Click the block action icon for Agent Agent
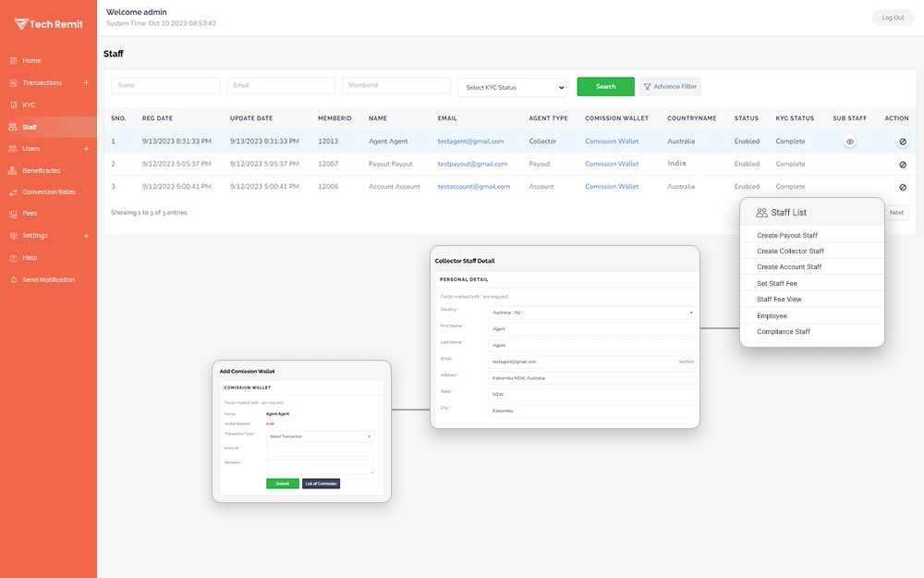Image resolution: width=924 pixels, height=578 pixels. tap(903, 141)
